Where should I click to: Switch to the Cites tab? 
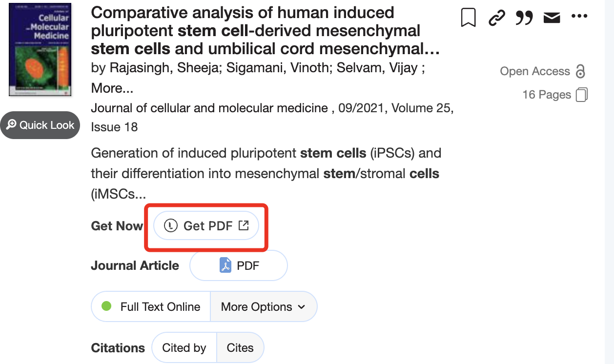coord(240,347)
